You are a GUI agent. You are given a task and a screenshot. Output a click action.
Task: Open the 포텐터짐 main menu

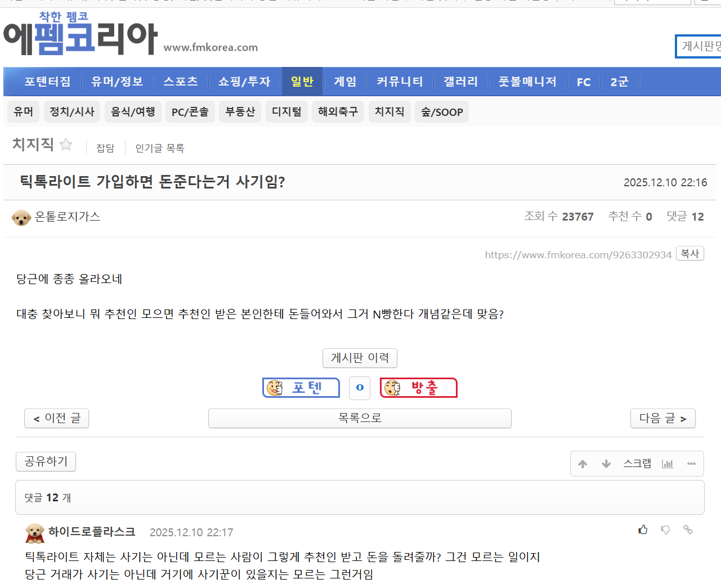coord(48,82)
